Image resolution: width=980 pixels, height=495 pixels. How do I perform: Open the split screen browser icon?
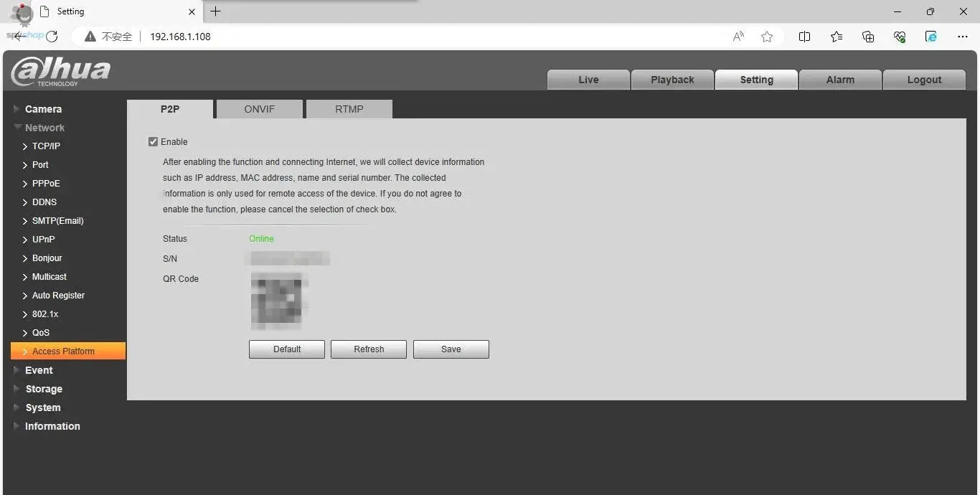pyautogui.click(x=804, y=37)
